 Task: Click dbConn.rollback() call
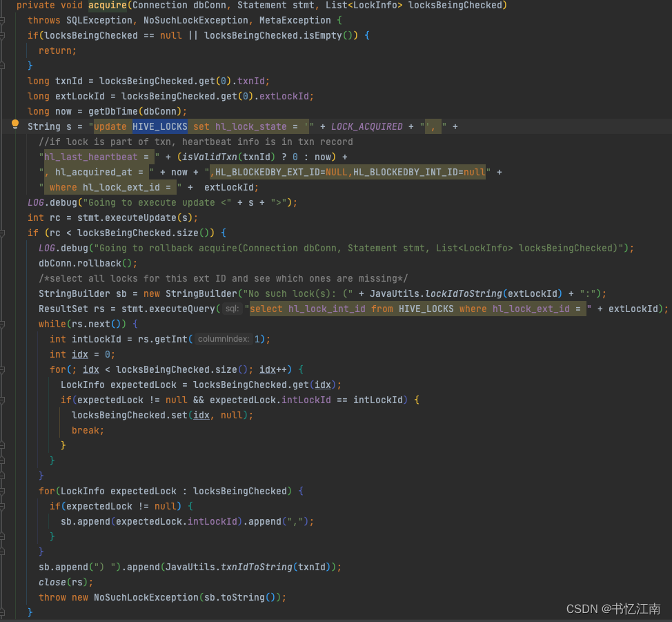click(86, 264)
